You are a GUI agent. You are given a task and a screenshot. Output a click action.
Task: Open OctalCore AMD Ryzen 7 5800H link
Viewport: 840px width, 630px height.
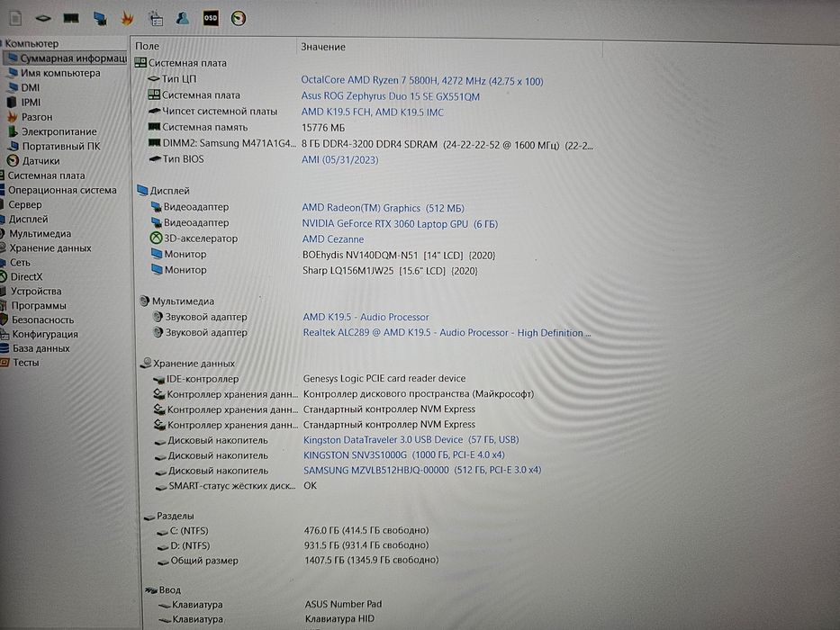click(421, 80)
